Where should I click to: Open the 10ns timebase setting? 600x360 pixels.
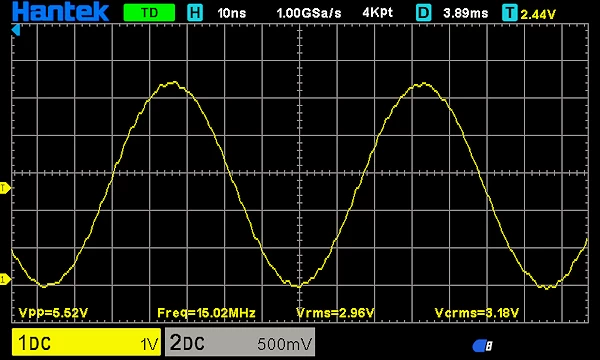pyautogui.click(x=232, y=13)
